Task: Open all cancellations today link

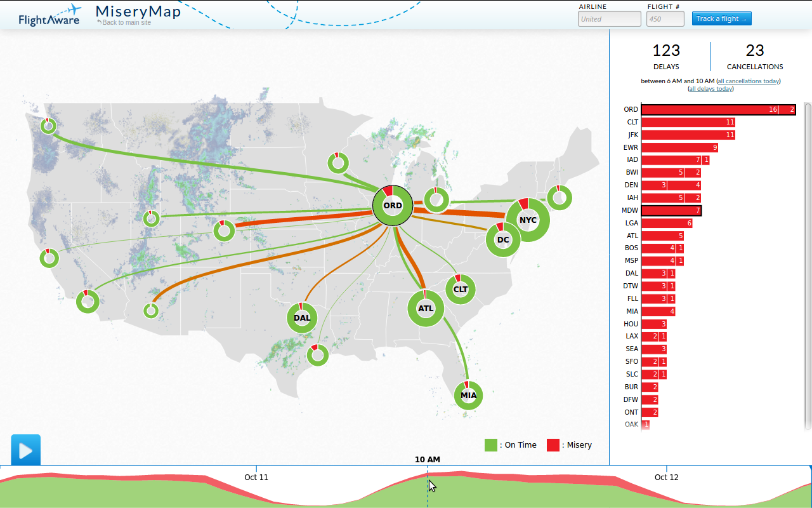Action: (748, 81)
